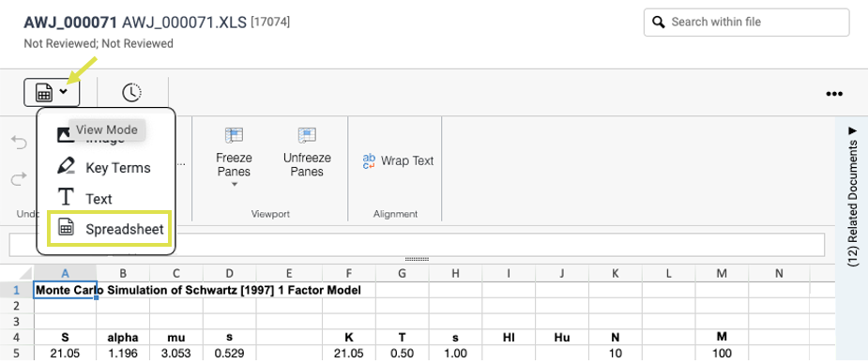The image size is (868, 364).
Task: Expand the Freeze Panes dropdown arrow
Action: [234, 185]
